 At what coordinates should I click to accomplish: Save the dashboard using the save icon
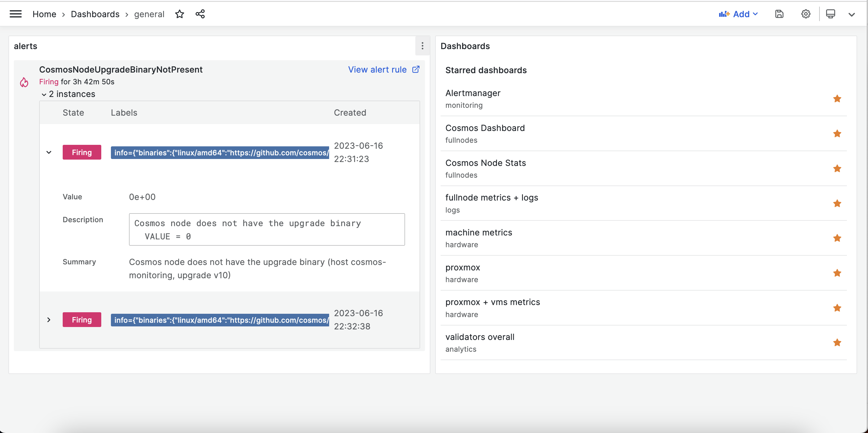(x=779, y=14)
